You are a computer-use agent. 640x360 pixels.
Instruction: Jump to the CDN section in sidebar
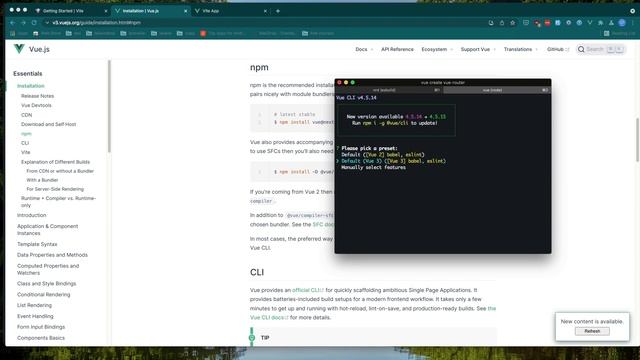coord(27,115)
